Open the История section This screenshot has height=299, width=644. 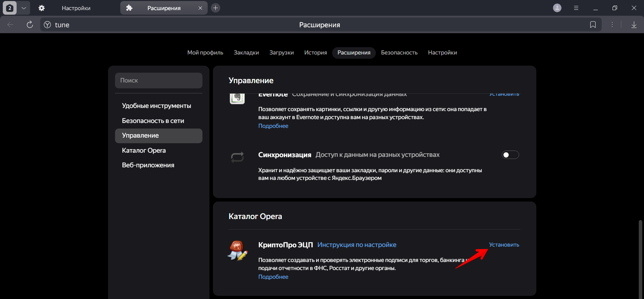316,52
